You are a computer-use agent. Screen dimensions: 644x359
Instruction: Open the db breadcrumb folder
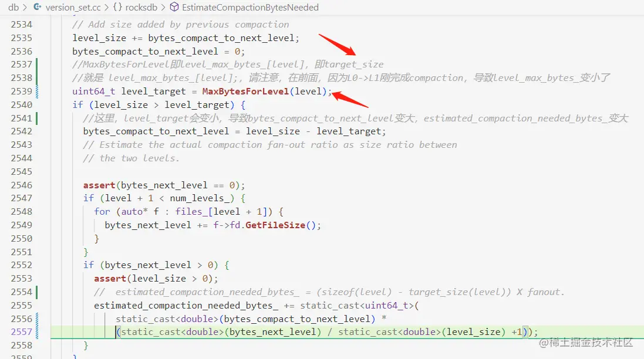pos(14,8)
